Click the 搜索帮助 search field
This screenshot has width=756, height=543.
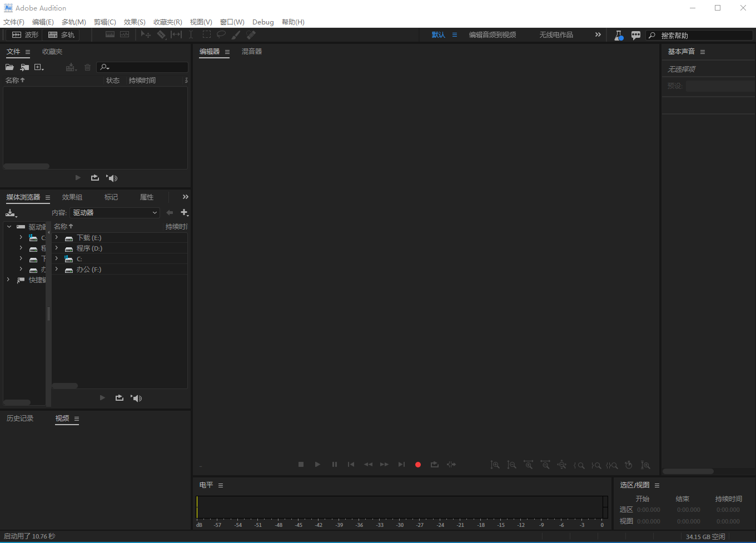[703, 36]
